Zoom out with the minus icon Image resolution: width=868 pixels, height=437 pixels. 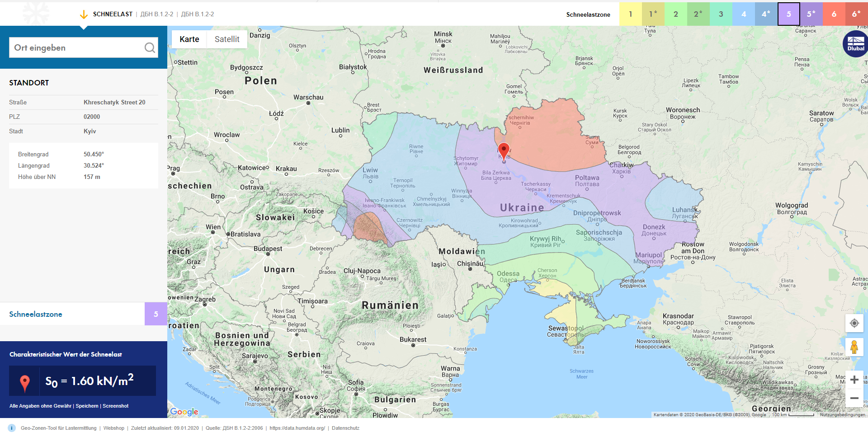click(854, 397)
